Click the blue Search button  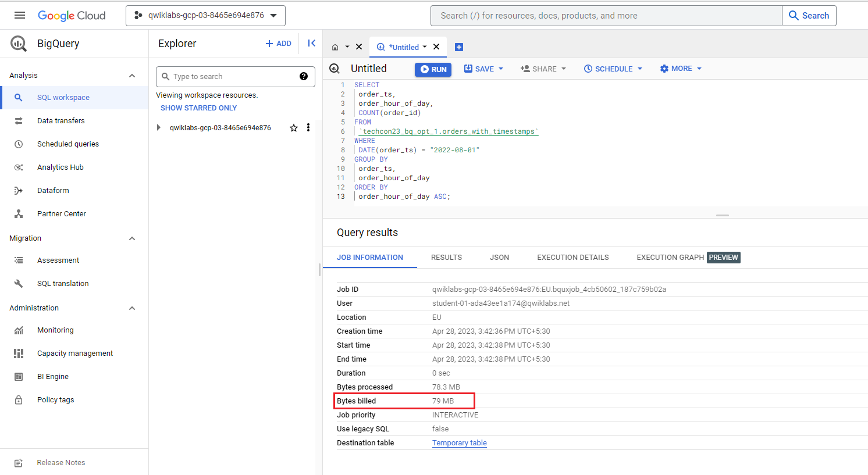pos(809,16)
